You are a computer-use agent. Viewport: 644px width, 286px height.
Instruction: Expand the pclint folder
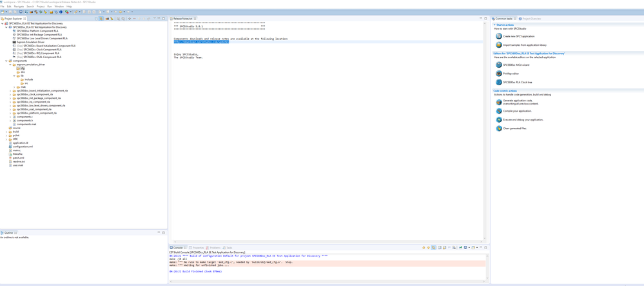coord(6,136)
